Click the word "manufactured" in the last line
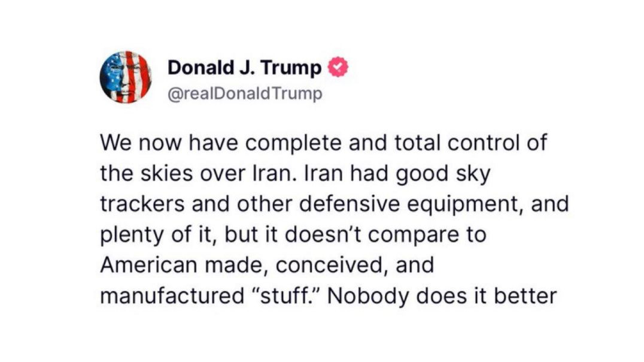Image resolution: width=644 pixels, height=362 pixels. click(172, 295)
